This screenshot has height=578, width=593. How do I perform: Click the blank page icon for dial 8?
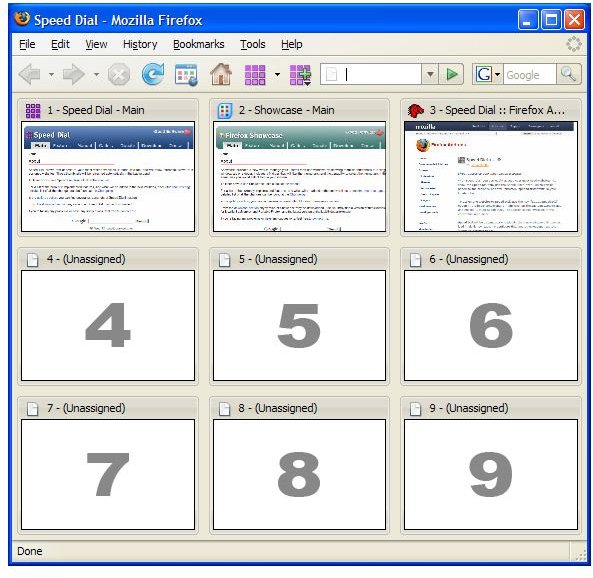pyautogui.click(x=224, y=409)
